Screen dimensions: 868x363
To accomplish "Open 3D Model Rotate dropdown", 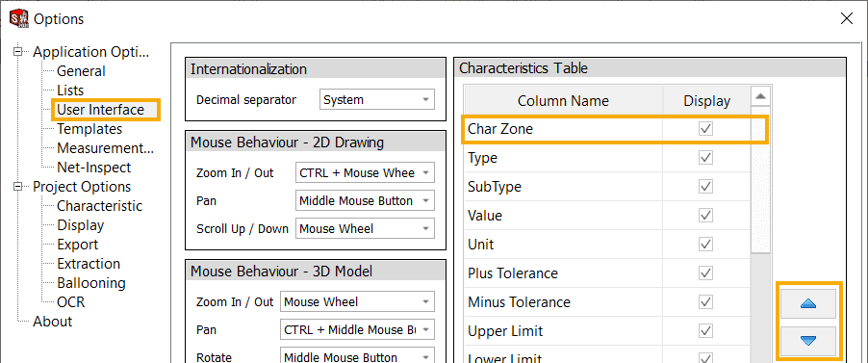I will [357, 357].
